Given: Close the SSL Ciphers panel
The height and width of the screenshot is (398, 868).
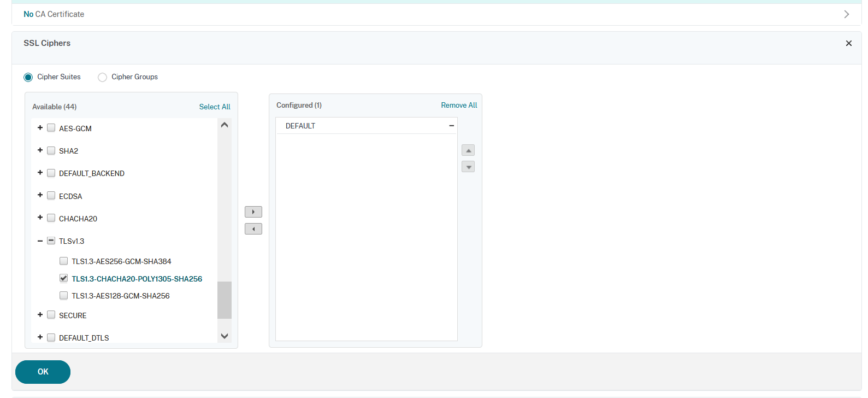Looking at the screenshot, I should [848, 43].
